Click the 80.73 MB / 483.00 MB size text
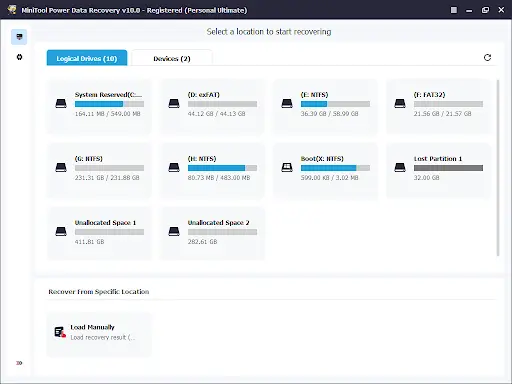Screen dimensions: 512x384 tap(219, 178)
